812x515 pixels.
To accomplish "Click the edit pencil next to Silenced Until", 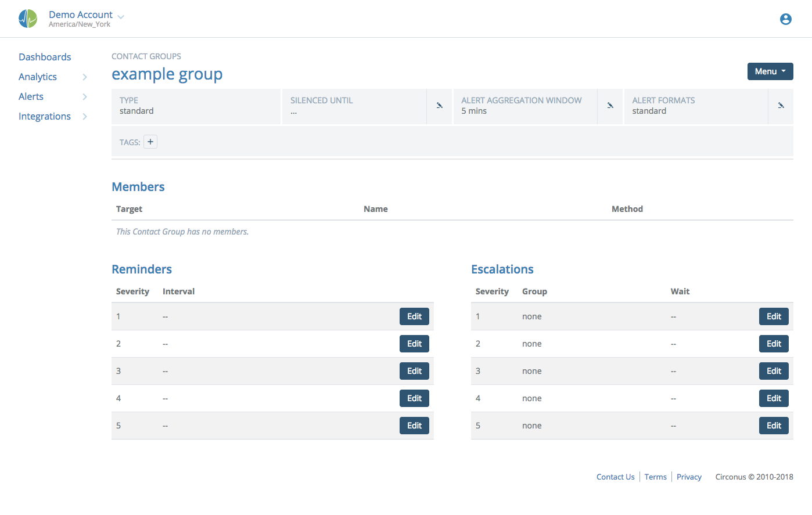I will pos(440,106).
